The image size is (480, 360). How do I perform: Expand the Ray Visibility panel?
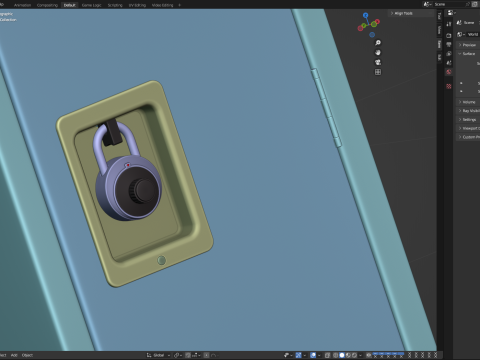468,111
